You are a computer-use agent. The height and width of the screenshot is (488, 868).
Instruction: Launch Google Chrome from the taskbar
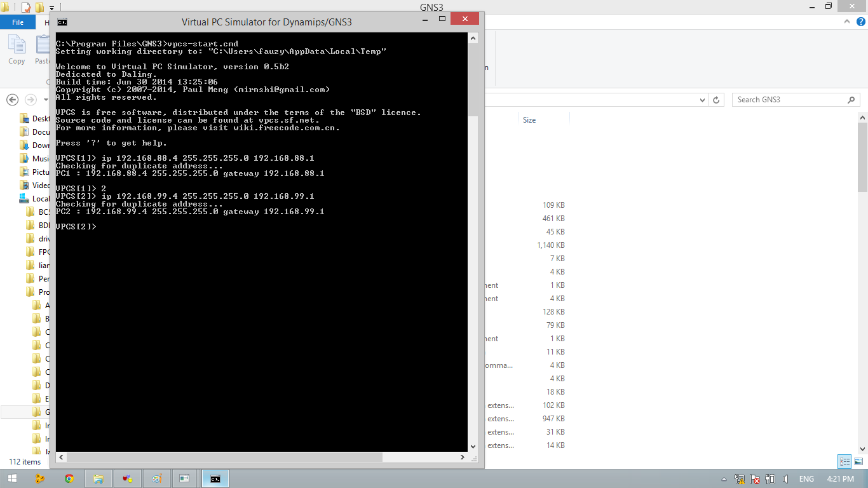(x=70, y=478)
